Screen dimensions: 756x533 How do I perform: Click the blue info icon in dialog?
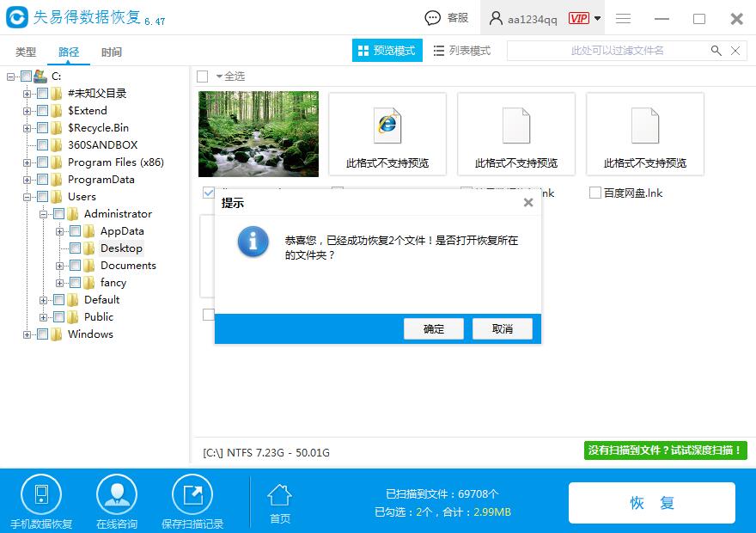253,242
